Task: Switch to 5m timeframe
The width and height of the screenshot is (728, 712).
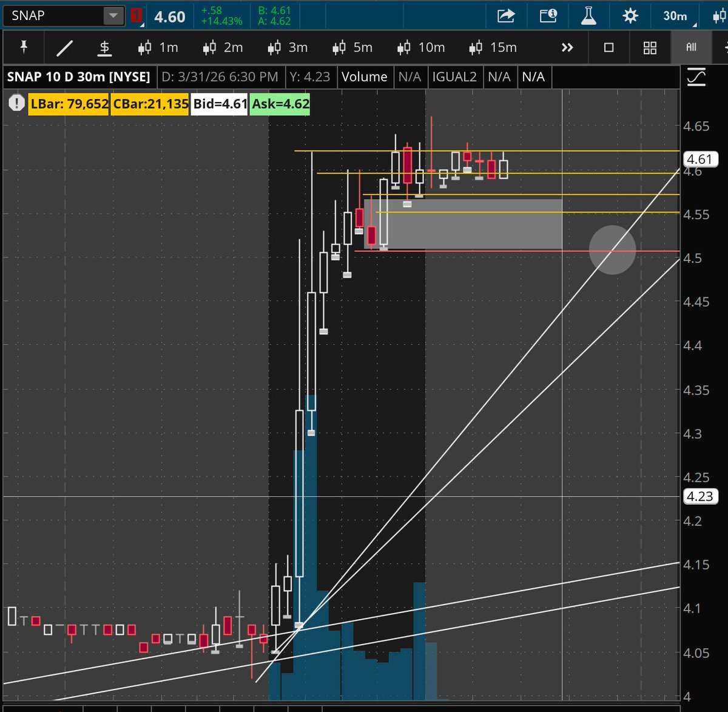Action: tap(352, 47)
